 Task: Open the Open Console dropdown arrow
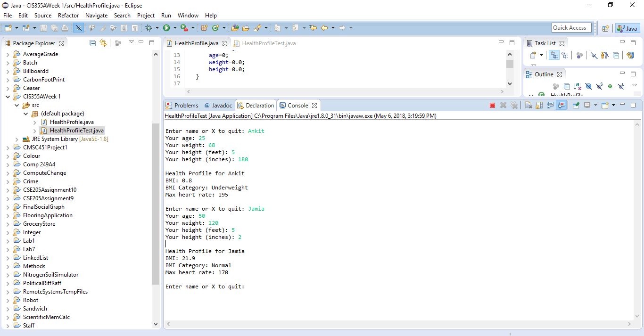click(613, 105)
